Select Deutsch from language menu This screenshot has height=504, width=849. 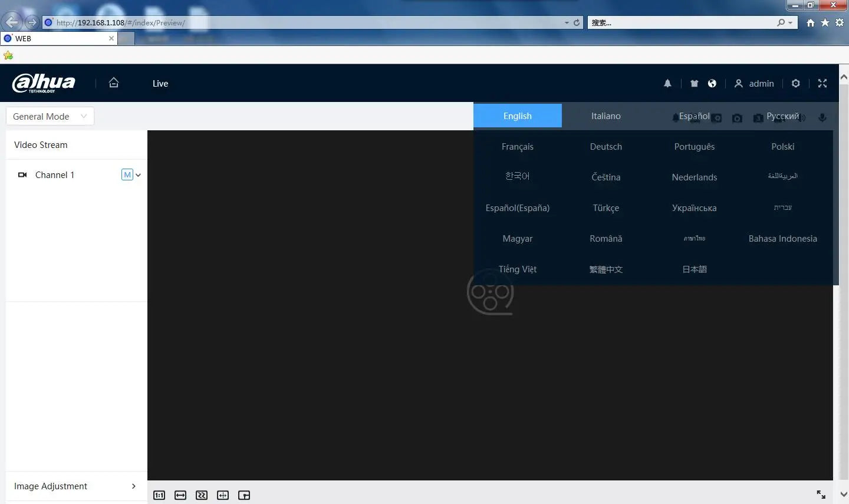pyautogui.click(x=606, y=147)
